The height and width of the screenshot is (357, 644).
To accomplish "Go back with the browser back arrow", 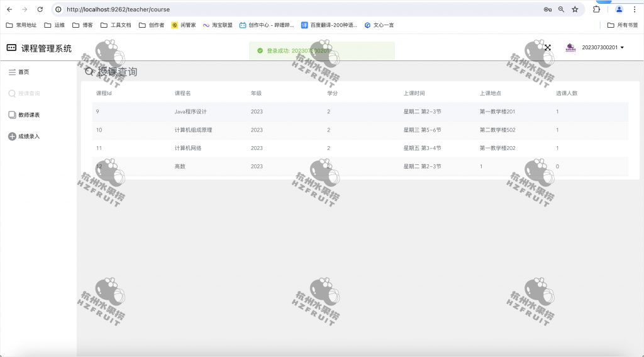I will coord(9,9).
